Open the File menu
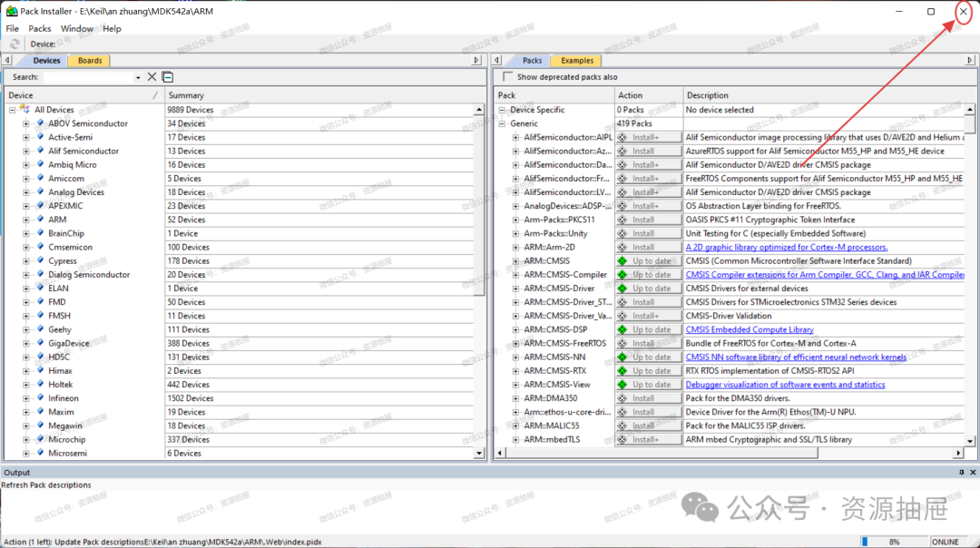Viewport: 980px width, 548px height. pos(12,29)
